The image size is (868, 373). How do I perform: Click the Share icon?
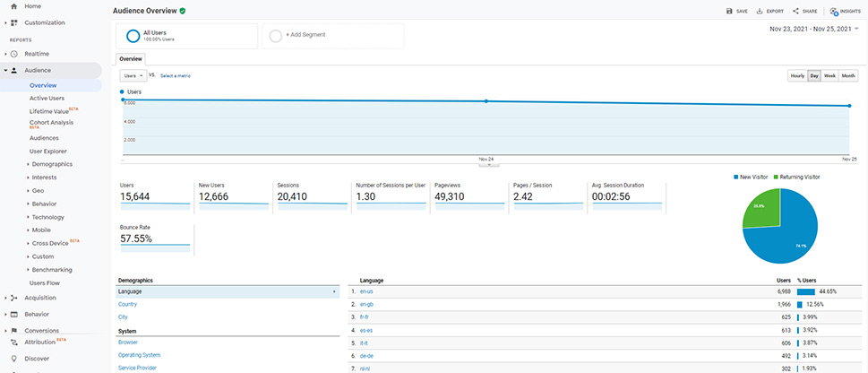pyautogui.click(x=795, y=11)
